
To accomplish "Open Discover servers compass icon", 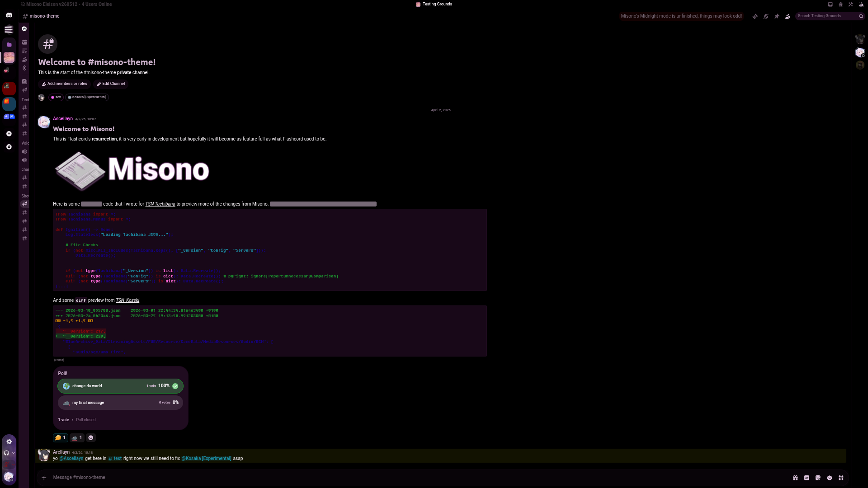I will point(9,147).
